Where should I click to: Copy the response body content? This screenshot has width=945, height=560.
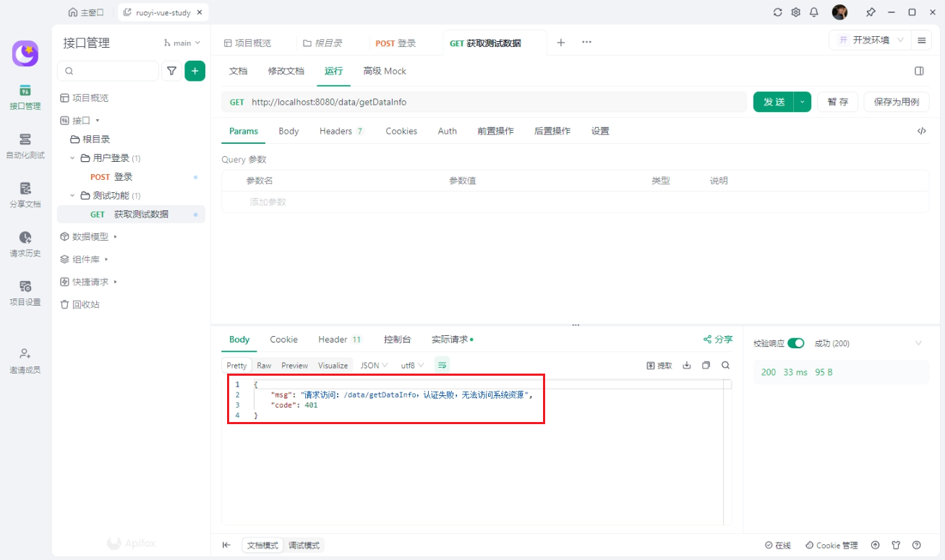point(706,366)
